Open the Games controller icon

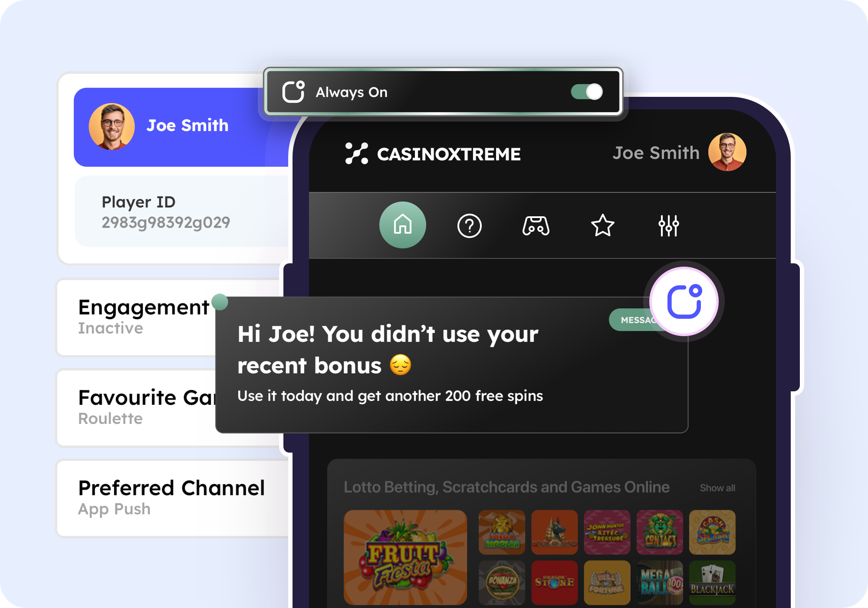(536, 225)
